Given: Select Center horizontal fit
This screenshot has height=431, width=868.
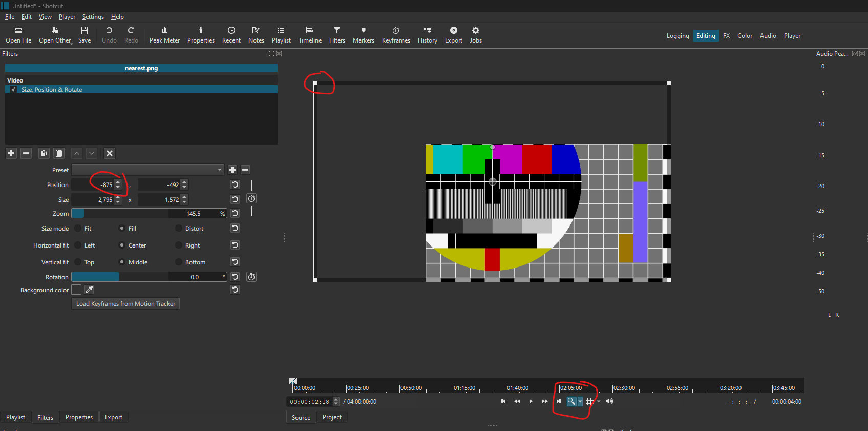Looking at the screenshot, I should [x=122, y=245].
